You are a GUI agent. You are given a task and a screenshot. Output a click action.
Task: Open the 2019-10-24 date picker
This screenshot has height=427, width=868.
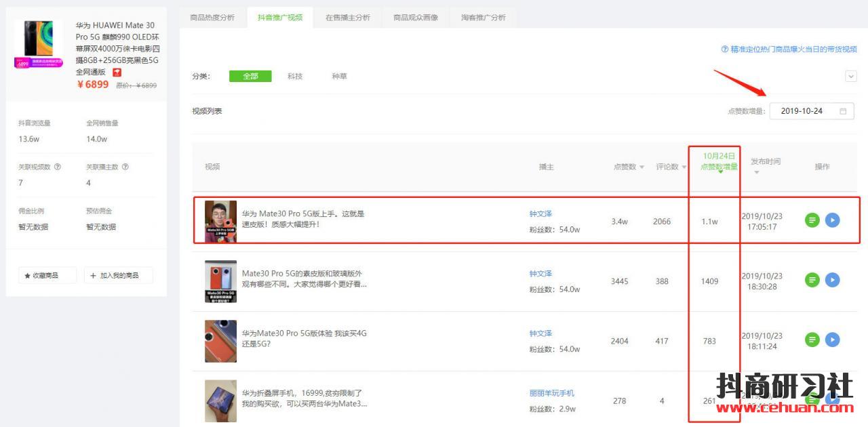point(811,111)
